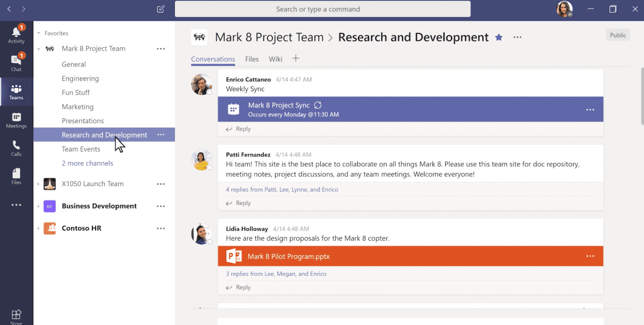Open more options for X1050 Launch Team

(161, 184)
